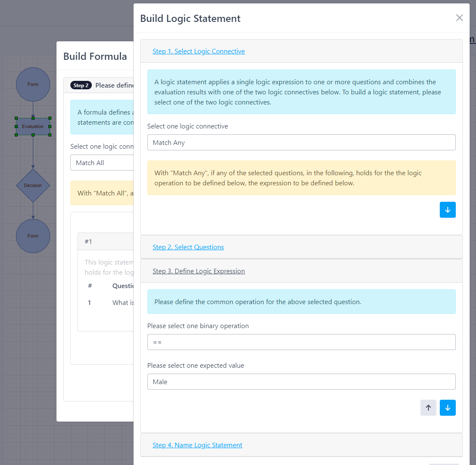This screenshot has width=476, height=465.
Task: Open the Match Any connective dropdown
Action: click(301, 142)
